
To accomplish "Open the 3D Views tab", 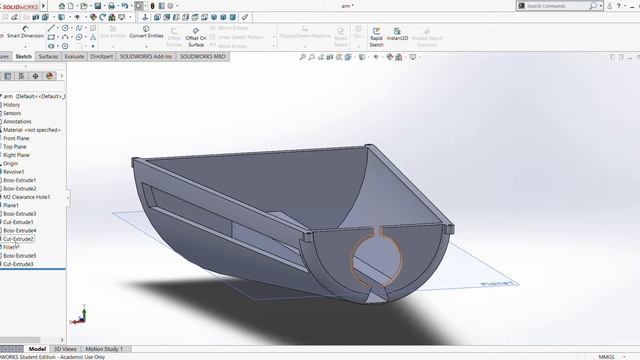I will 65,349.
